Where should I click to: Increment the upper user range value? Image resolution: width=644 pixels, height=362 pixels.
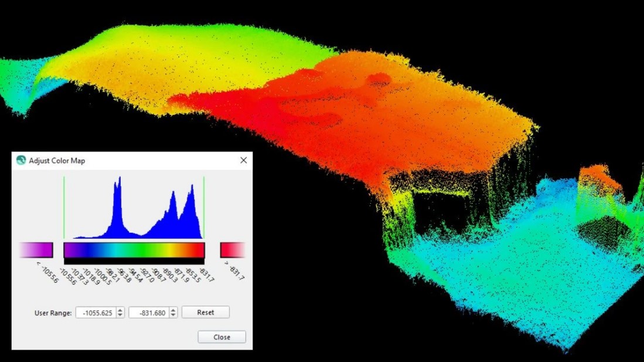pos(172,310)
